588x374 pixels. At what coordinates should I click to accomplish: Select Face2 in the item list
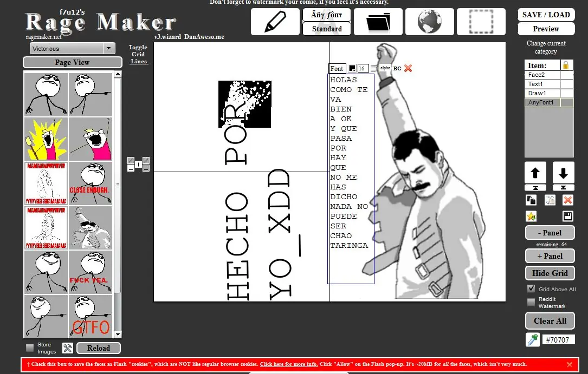click(x=542, y=75)
